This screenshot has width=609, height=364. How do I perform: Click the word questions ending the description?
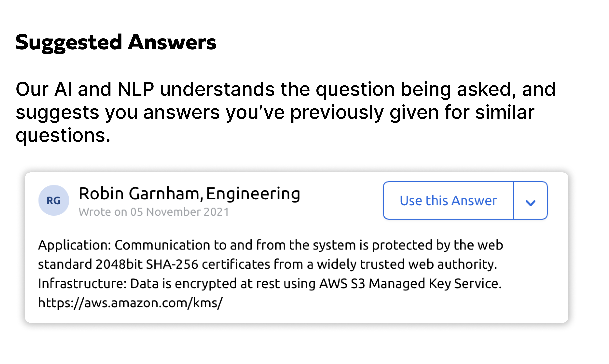click(63, 135)
